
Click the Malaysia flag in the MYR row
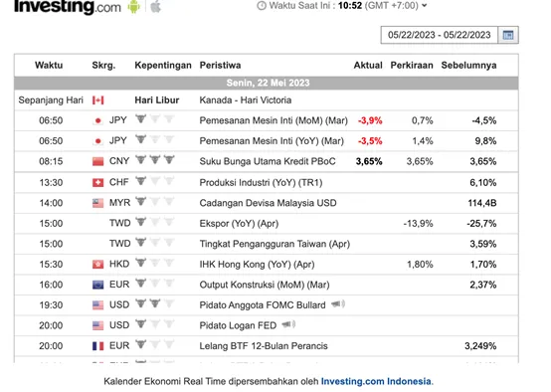coord(98,203)
